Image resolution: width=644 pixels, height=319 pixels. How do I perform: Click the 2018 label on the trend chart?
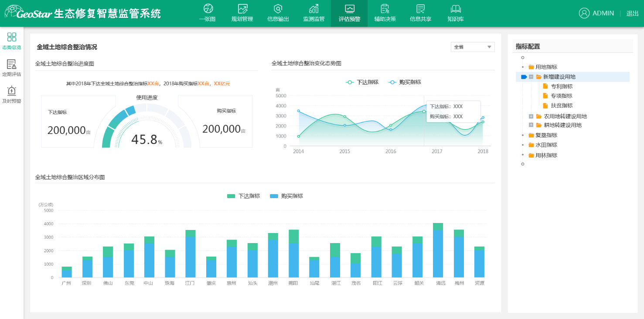[483, 151]
